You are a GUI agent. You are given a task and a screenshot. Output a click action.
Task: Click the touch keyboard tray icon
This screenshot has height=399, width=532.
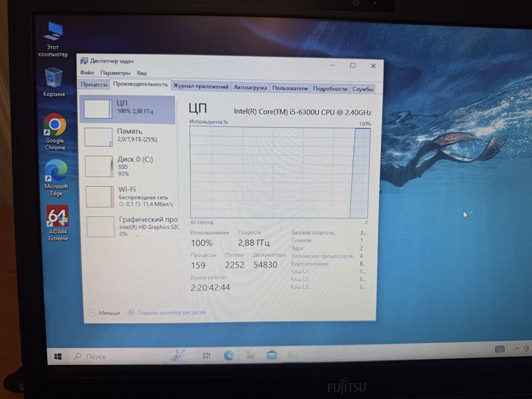[499, 349]
